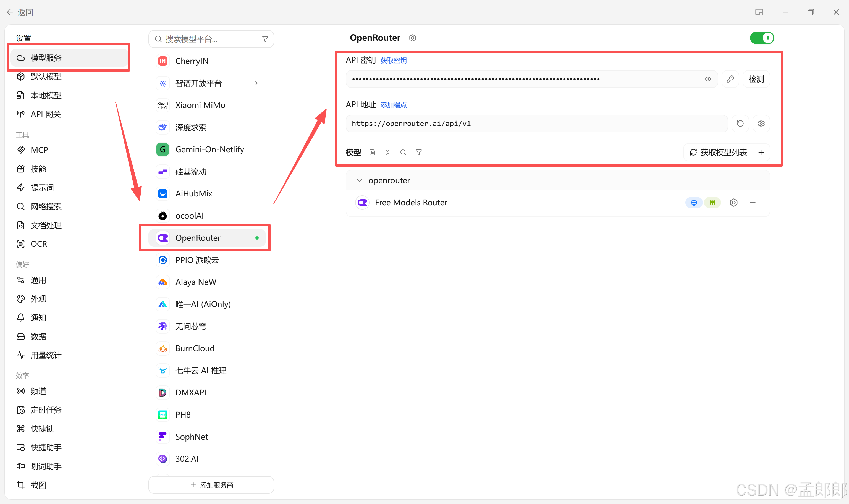This screenshot has height=504, width=849.
Task: Filter the provider list with funnel icon
Action: pos(265,39)
